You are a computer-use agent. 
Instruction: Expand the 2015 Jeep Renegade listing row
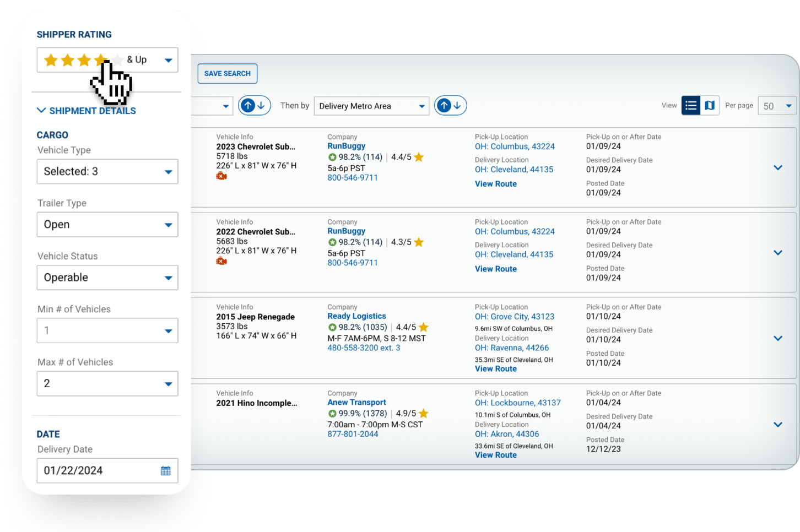(778, 338)
